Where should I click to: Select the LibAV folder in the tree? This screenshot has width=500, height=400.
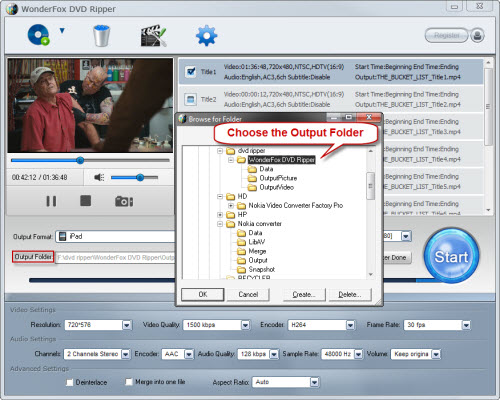[x=257, y=242]
